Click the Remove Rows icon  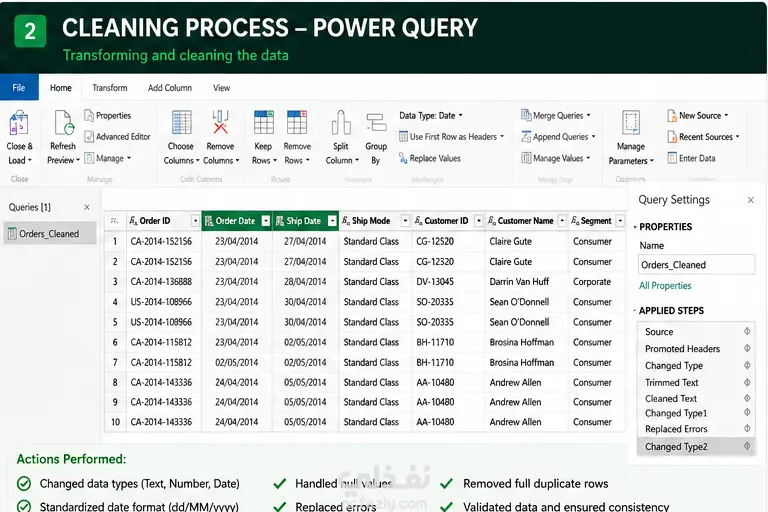tap(297, 122)
